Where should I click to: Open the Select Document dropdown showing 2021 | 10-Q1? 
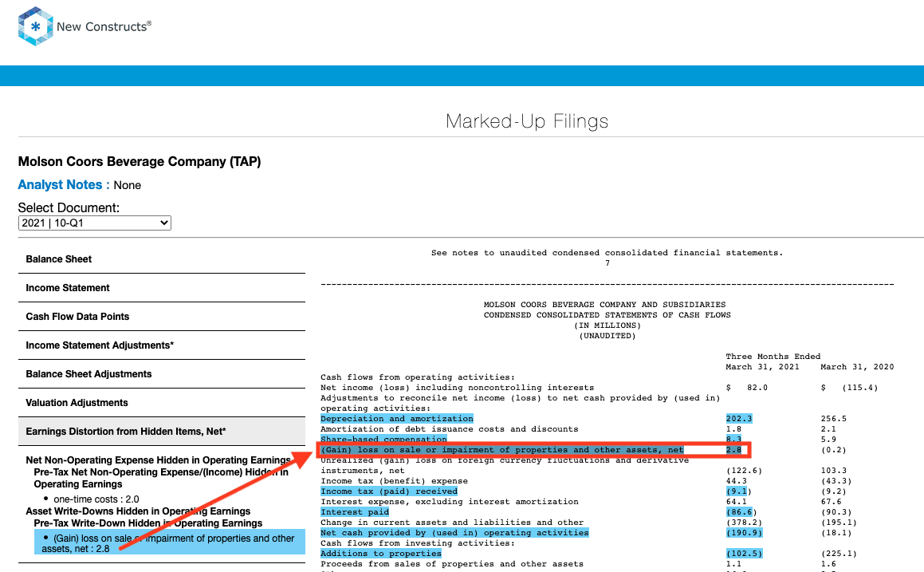click(94, 223)
